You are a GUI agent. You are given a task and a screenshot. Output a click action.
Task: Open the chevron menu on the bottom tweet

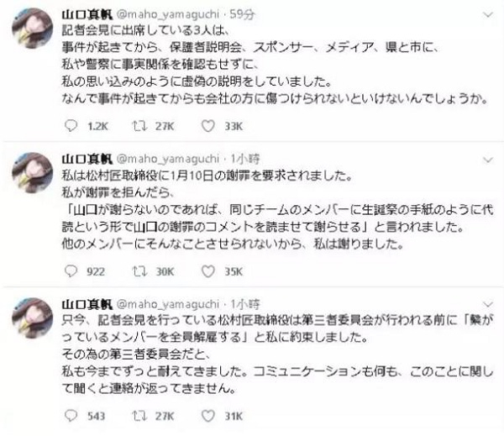click(488, 304)
